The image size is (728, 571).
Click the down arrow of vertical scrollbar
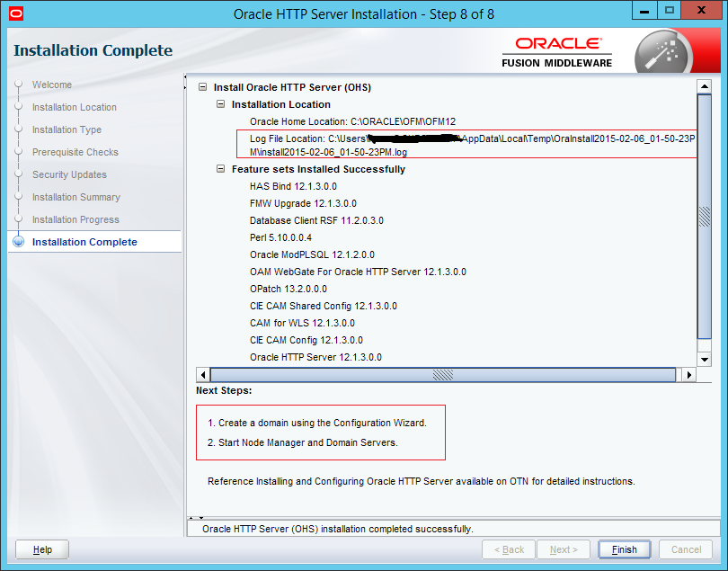[704, 359]
